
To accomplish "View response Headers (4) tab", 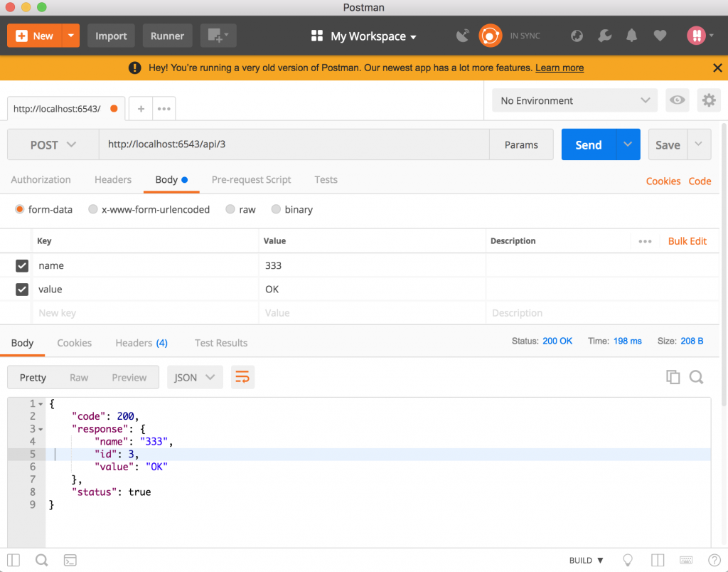I will tap(141, 343).
